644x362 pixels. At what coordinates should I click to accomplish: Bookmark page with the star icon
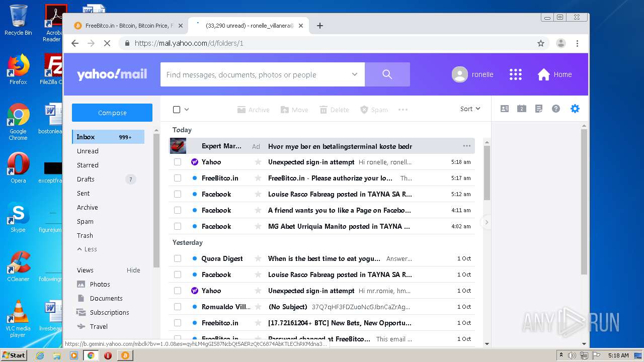tap(541, 43)
